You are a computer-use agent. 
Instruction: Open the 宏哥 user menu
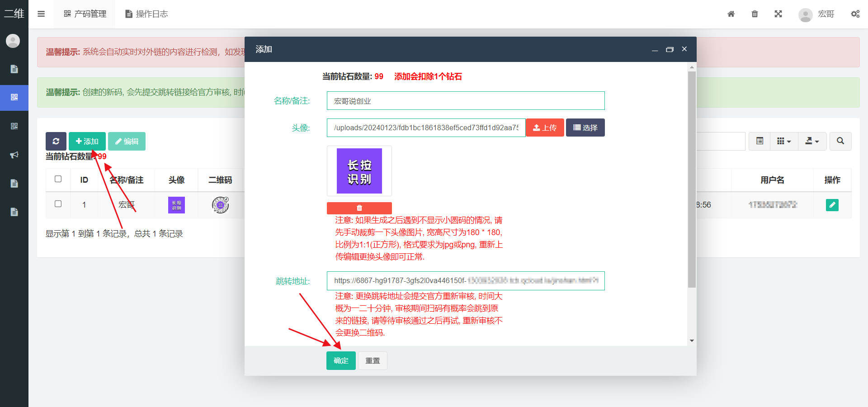pyautogui.click(x=816, y=14)
